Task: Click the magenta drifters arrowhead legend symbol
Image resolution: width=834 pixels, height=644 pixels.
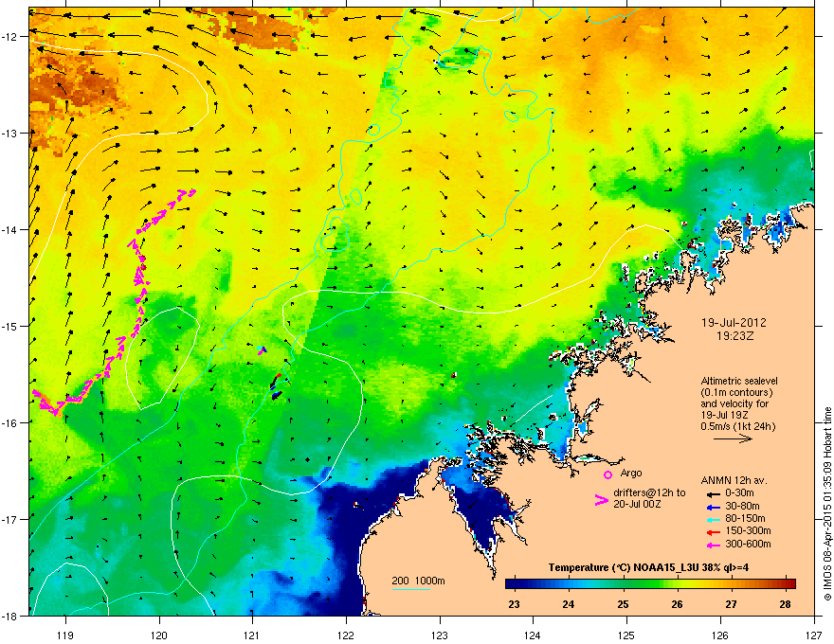Action: click(601, 500)
